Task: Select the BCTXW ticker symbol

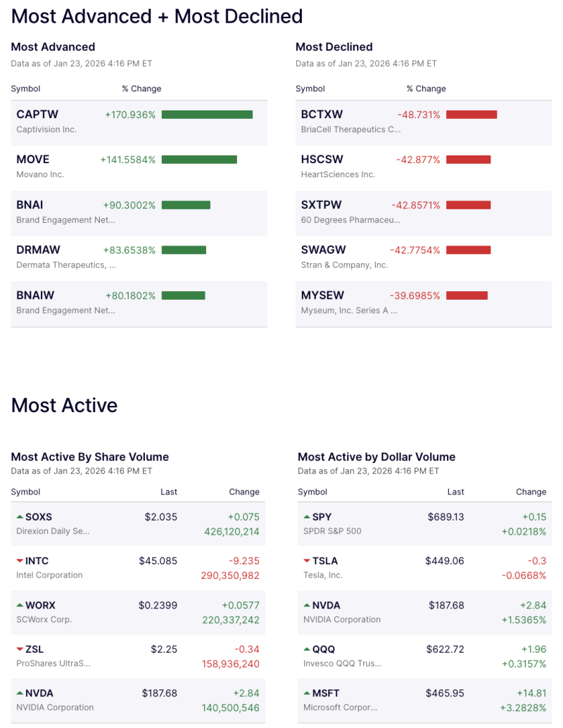Action: point(321,113)
